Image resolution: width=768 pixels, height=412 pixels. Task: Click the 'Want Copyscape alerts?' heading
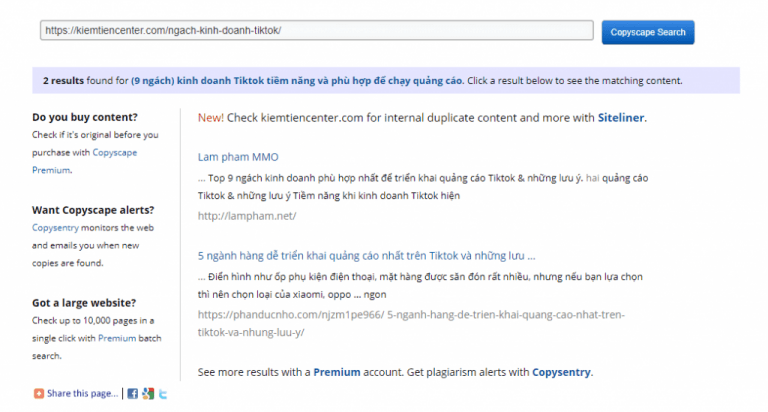tap(93, 210)
